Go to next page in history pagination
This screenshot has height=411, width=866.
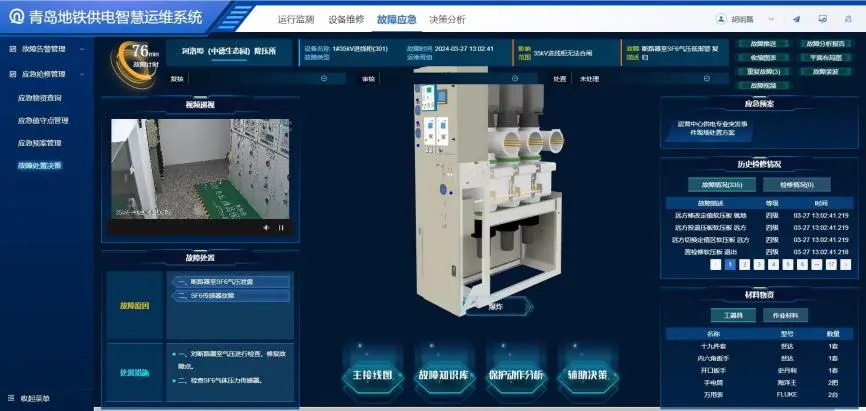coord(846,265)
